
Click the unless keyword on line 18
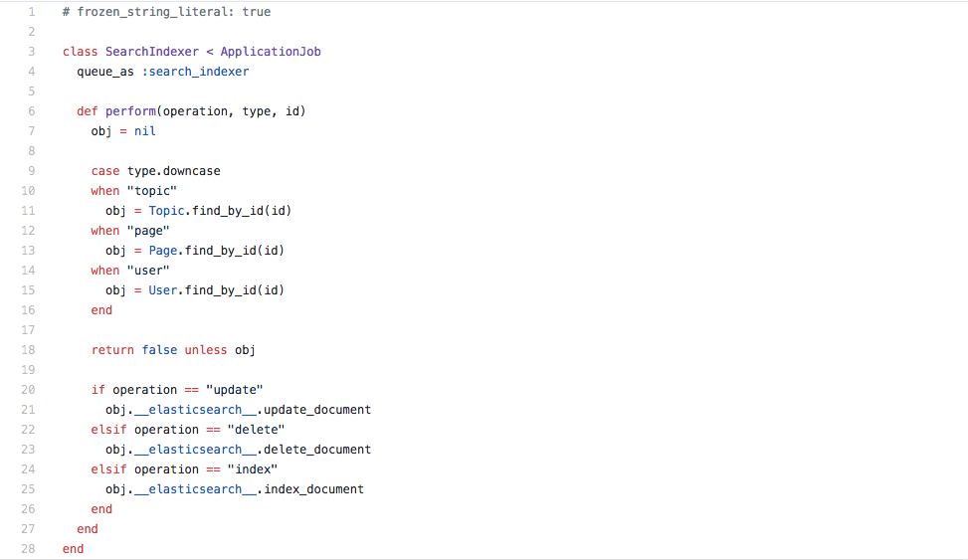click(206, 350)
